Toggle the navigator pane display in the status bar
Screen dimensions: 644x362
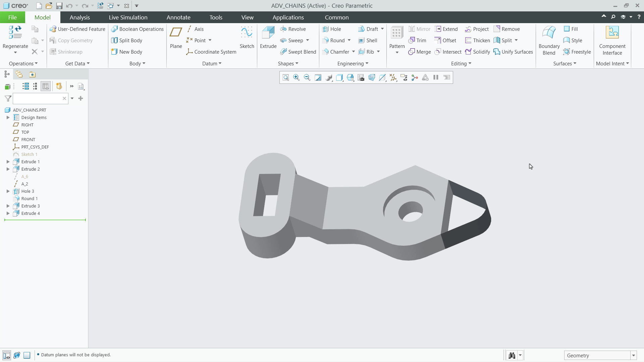pyautogui.click(x=6, y=355)
